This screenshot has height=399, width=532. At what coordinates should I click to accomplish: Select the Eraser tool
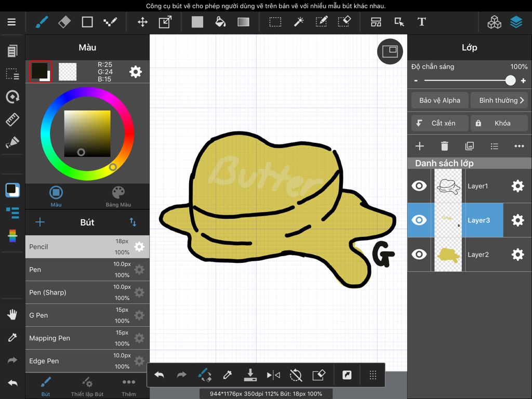point(64,22)
